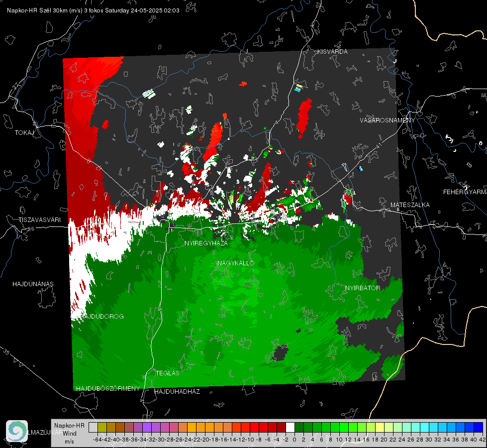Click road number 36 near Tiszavasvári

(31, 229)
